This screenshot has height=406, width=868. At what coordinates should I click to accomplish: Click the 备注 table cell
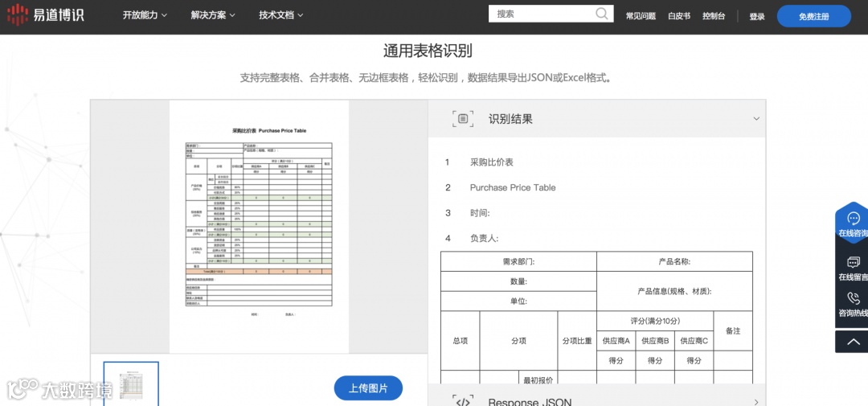coord(733,330)
